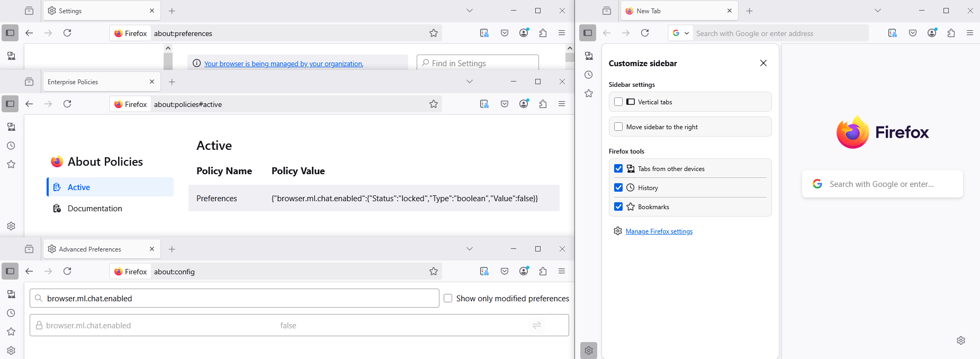
Task: Open Pocket button in the Settings window
Action: (x=505, y=33)
